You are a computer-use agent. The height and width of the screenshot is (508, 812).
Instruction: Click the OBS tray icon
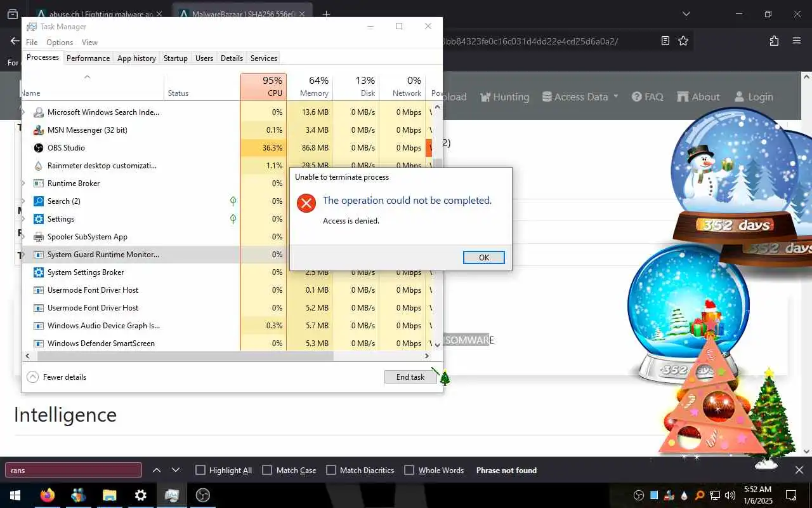coord(639,495)
